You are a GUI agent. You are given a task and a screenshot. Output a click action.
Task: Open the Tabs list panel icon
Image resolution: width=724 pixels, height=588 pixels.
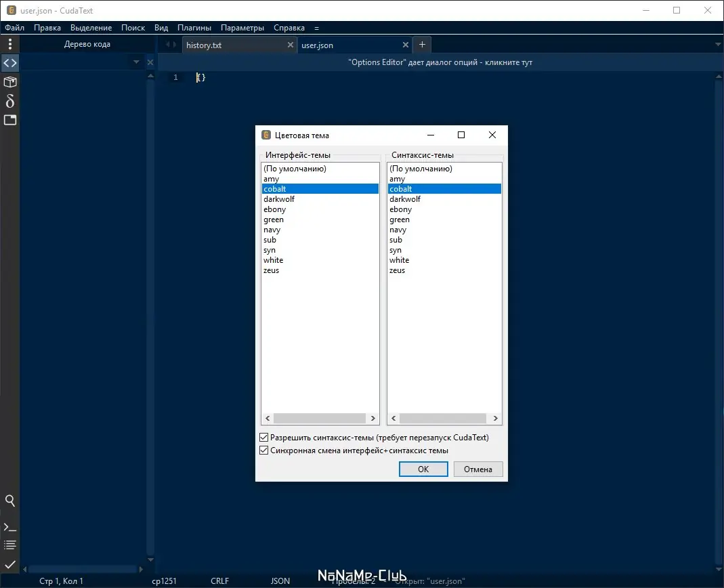tap(9, 120)
